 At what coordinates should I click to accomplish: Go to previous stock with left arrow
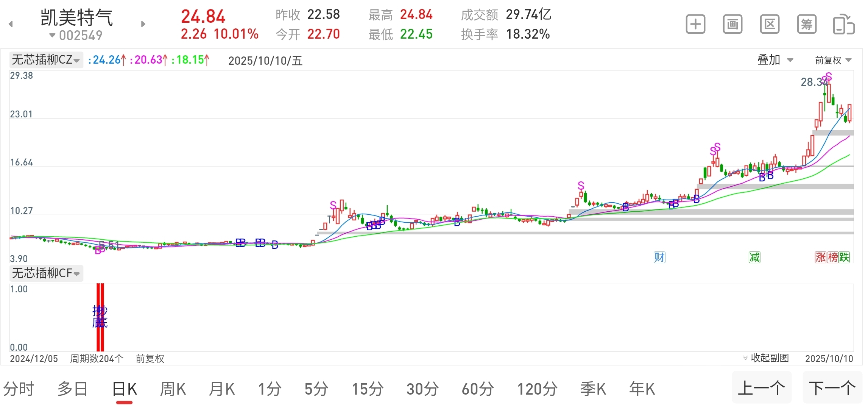11,24
